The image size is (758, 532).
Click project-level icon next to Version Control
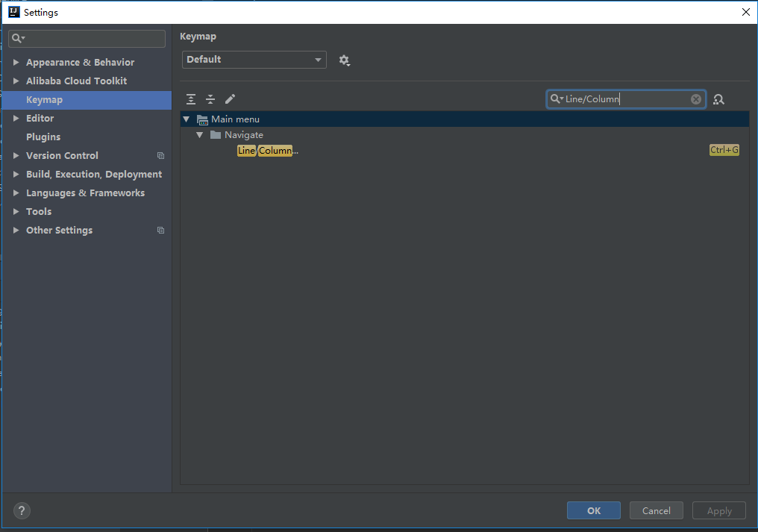click(160, 156)
